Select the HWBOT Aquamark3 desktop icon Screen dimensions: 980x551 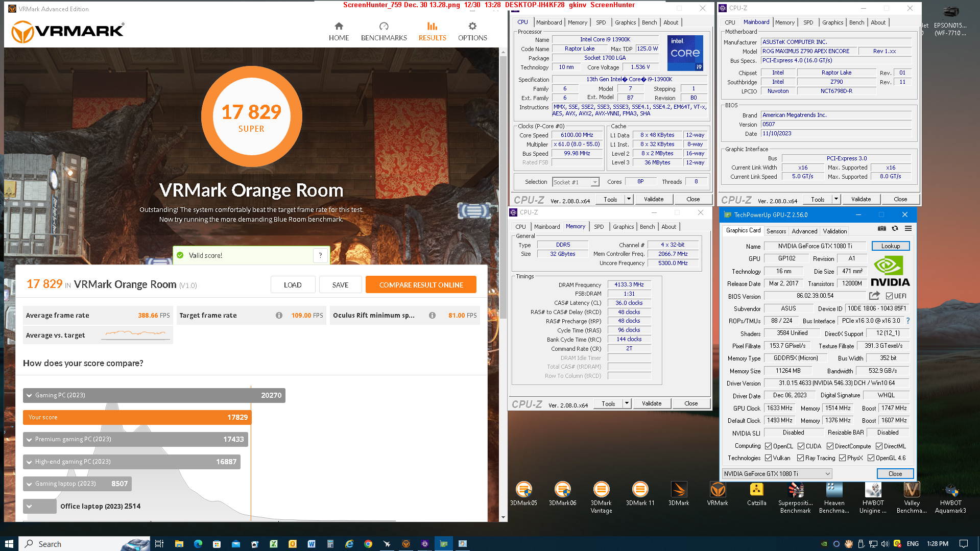click(950, 497)
